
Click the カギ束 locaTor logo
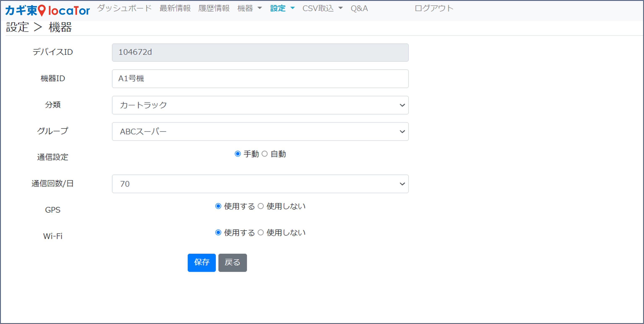click(x=47, y=10)
